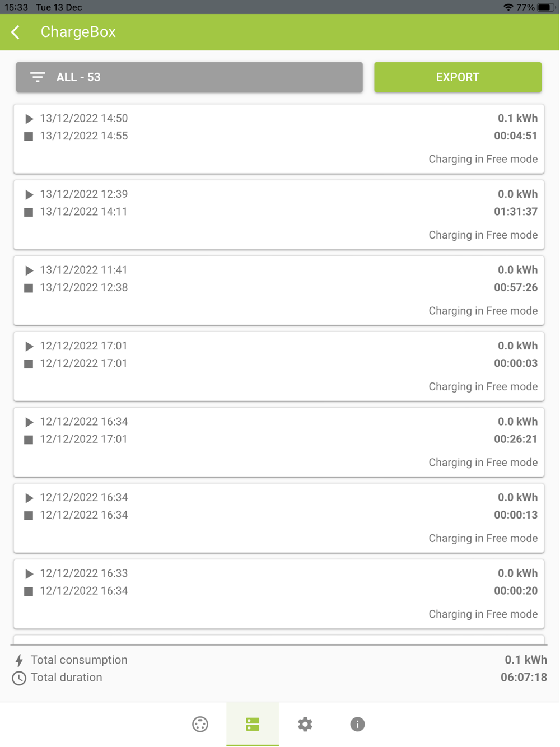
Task: Tap the Wi-Fi icon in status bar
Action: 508,7
